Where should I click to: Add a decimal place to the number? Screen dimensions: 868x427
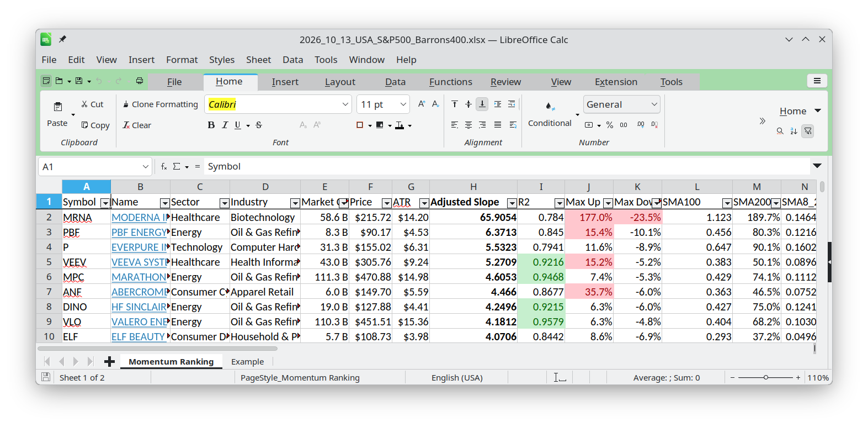640,125
